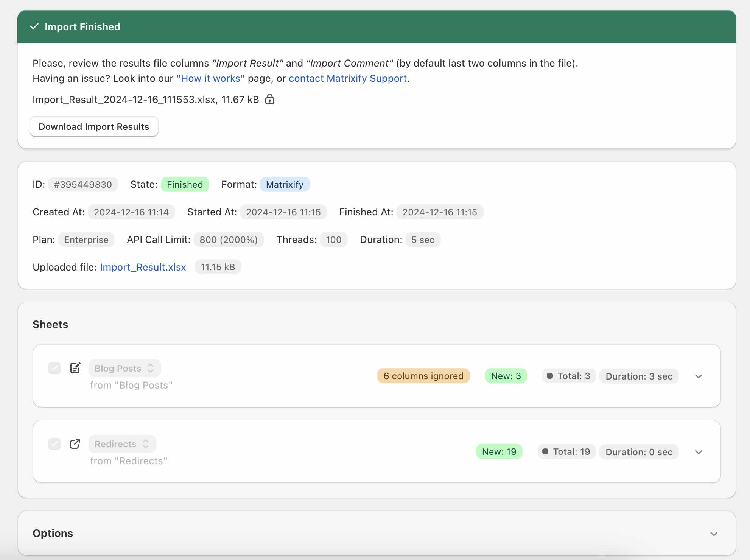The image size is (750, 560).
Task: Click the dot icon in Total: 3 badge
Action: pyautogui.click(x=550, y=376)
